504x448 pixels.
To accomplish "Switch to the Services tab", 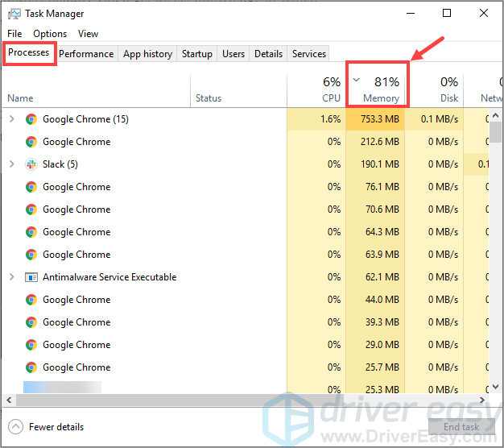I will coord(309,54).
